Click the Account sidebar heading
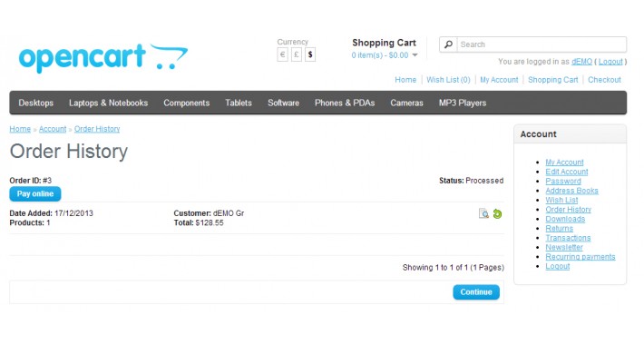The width and height of the screenshot is (644, 345). [539, 134]
